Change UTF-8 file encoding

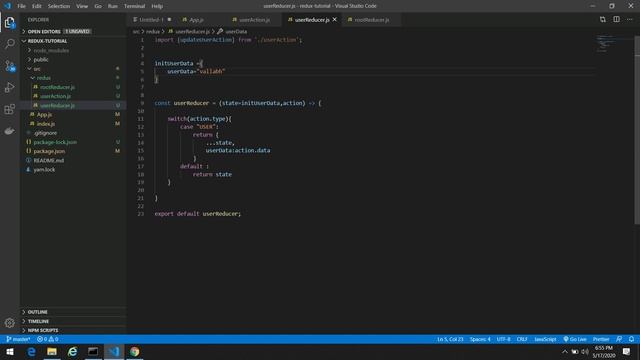pyautogui.click(x=503, y=339)
